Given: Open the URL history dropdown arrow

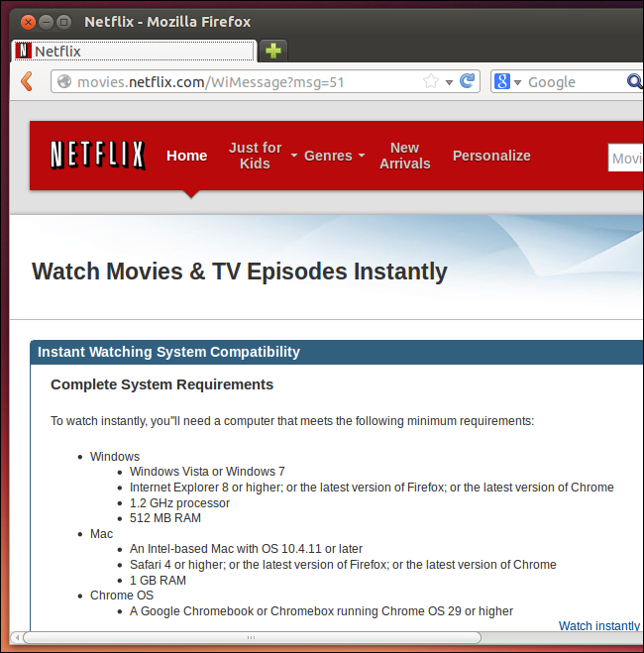Looking at the screenshot, I should [x=449, y=82].
